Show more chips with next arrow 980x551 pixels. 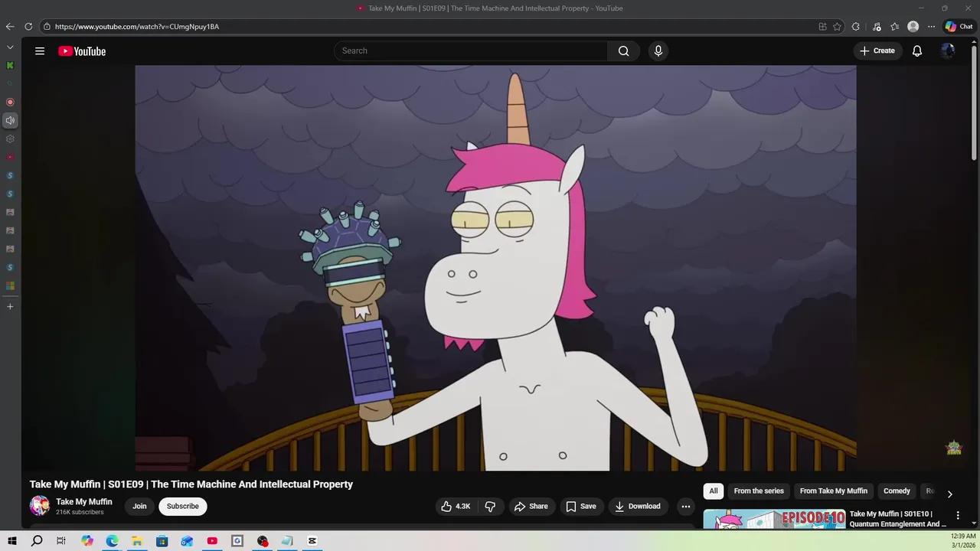tap(949, 494)
